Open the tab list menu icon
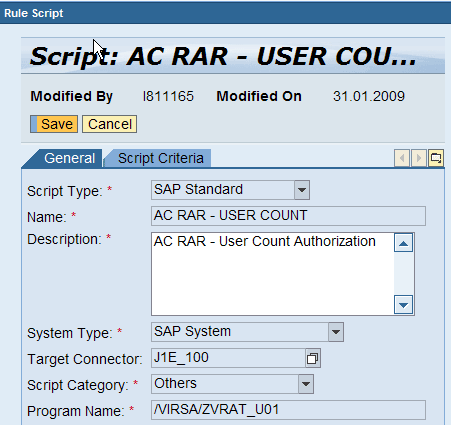 tap(436, 158)
